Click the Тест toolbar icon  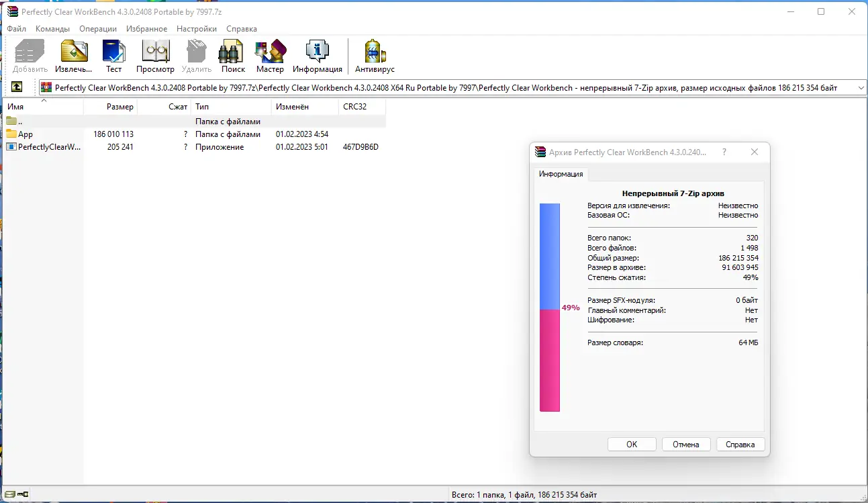[114, 51]
